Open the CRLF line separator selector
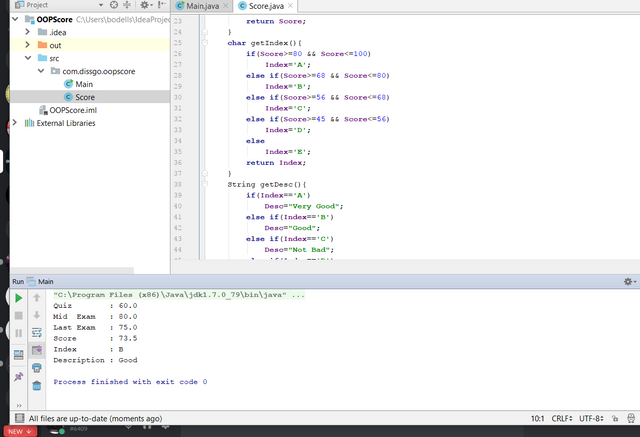This screenshot has width=640, height=437. (562, 419)
